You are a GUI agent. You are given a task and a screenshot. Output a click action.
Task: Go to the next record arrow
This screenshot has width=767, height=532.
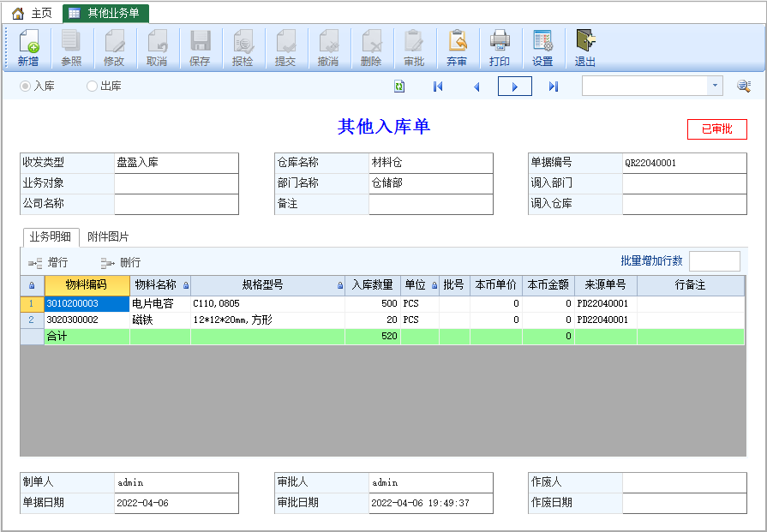click(x=514, y=87)
